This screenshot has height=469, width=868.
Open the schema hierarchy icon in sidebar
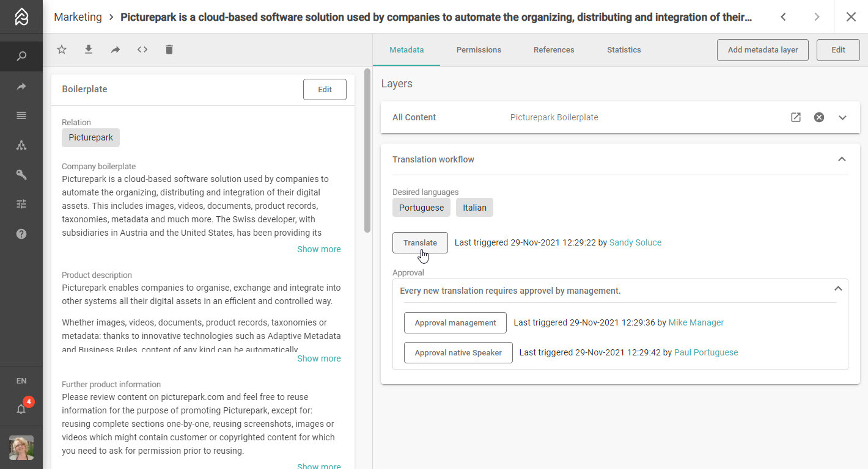click(x=21, y=145)
